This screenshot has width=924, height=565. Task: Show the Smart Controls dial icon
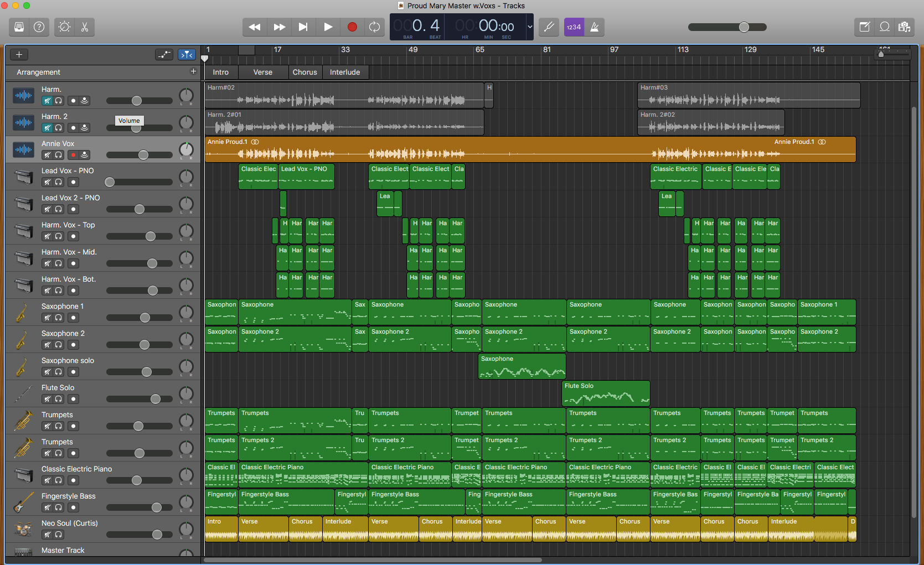coord(64,27)
